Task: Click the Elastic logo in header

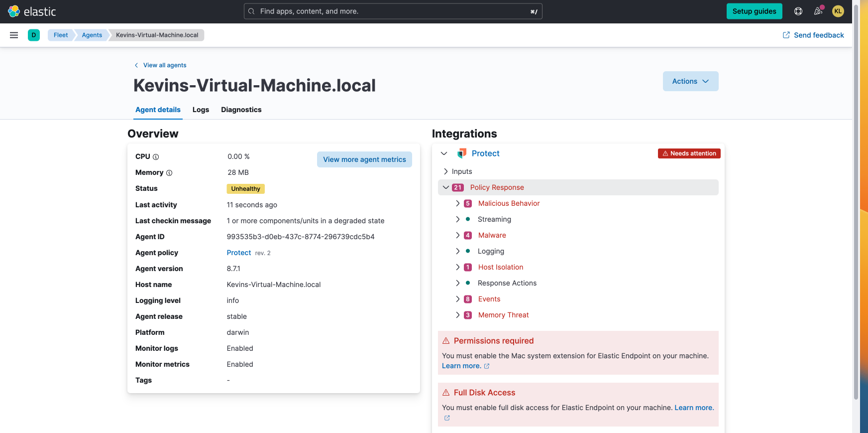Action: [x=32, y=11]
